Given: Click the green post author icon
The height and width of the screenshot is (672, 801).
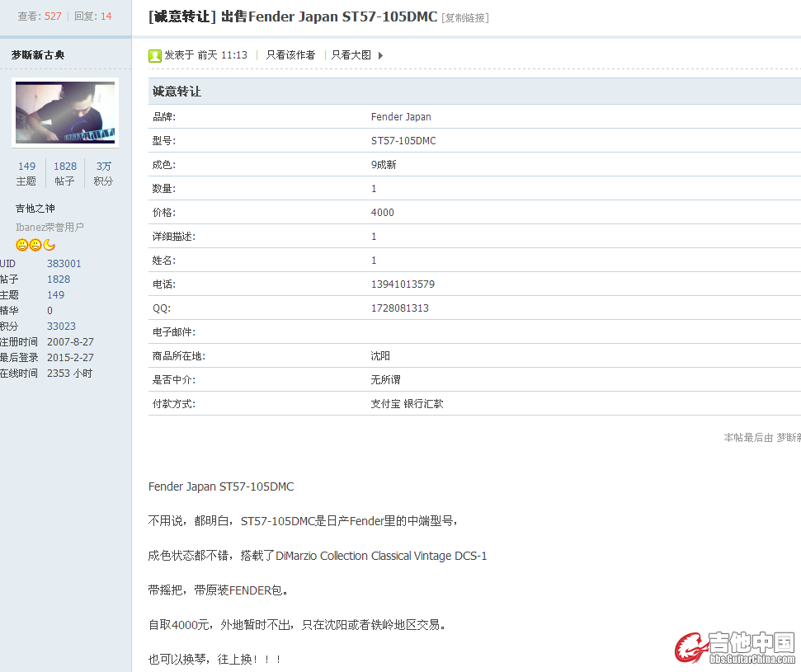Looking at the screenshot, I should click(155, 56).
